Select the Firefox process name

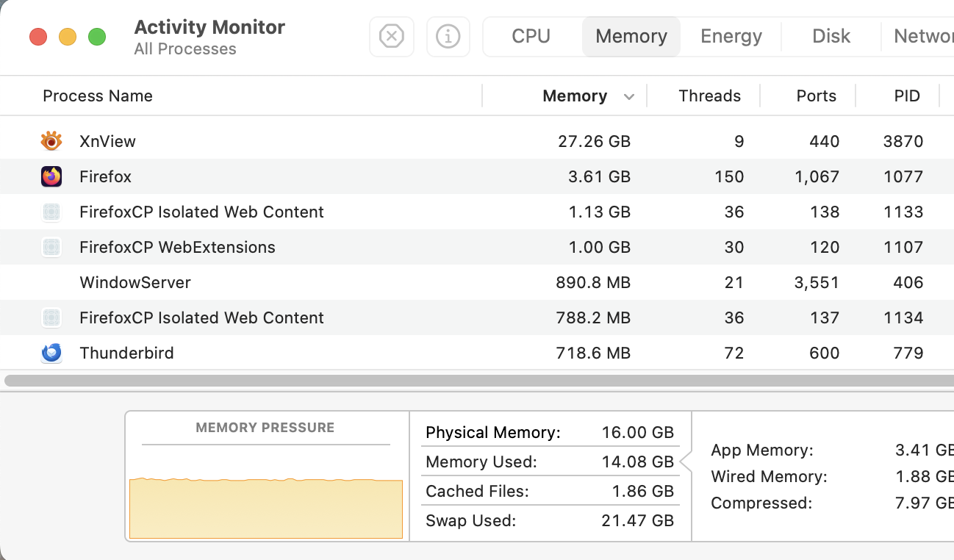106,176
